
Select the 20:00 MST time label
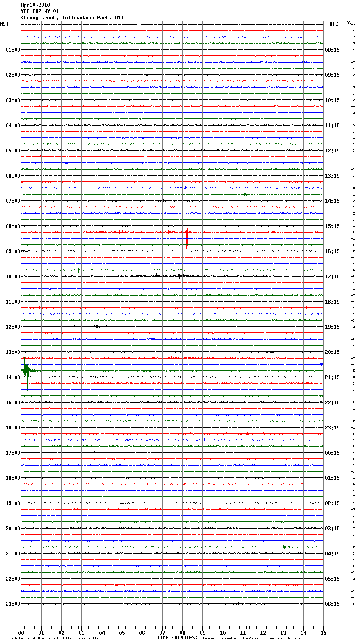(13, 529)
